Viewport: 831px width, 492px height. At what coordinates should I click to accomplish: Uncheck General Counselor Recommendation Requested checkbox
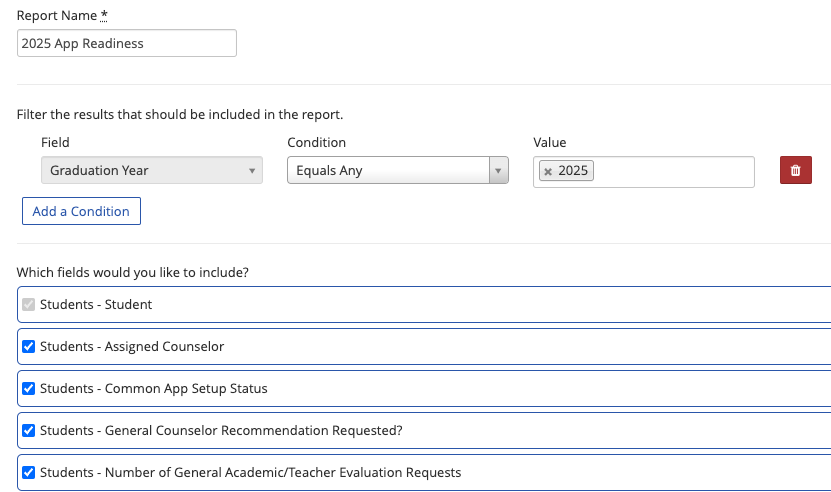pyautogui.click(x=28, y=431)
